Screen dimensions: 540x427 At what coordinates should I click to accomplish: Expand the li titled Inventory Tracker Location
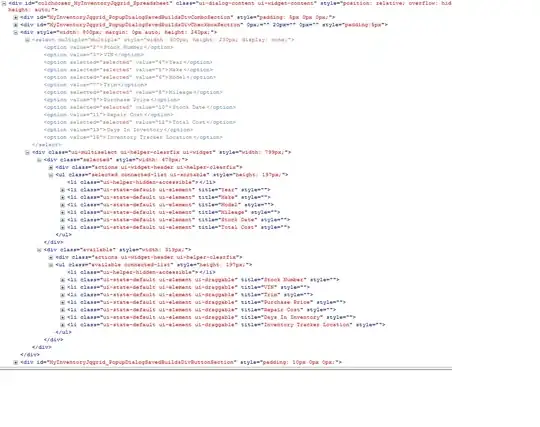[x=62, y=325]
